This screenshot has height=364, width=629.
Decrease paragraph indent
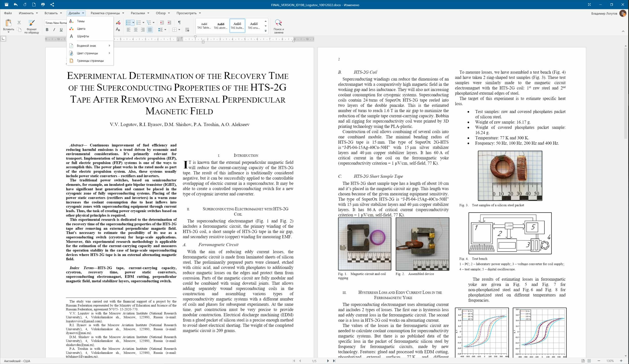coord(162,22)
